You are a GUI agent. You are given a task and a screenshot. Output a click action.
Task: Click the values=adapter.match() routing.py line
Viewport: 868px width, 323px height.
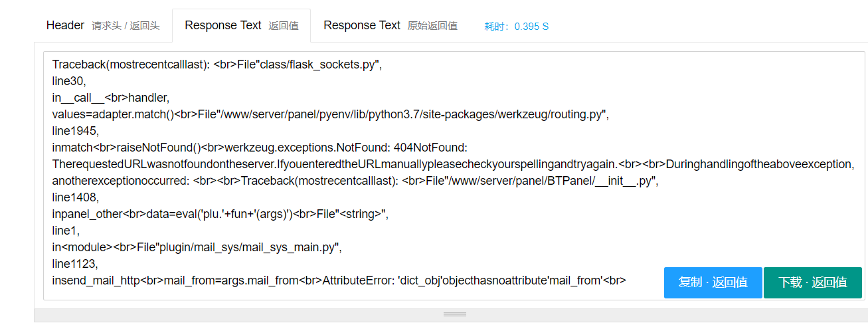click(330, 114)
